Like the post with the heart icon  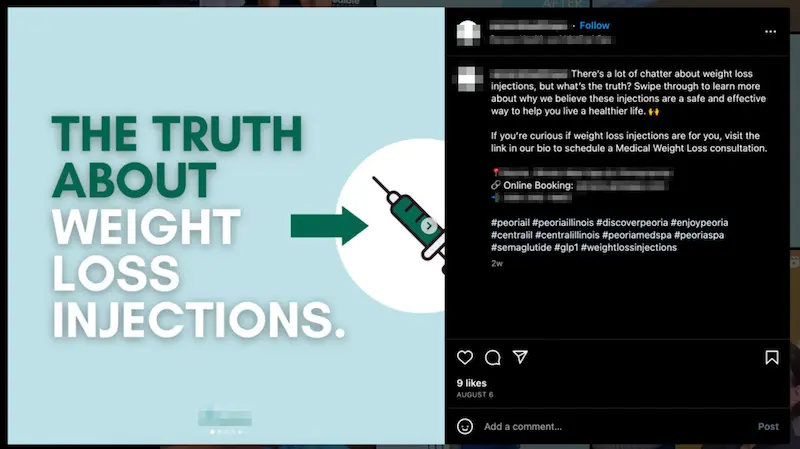[465, 357]
